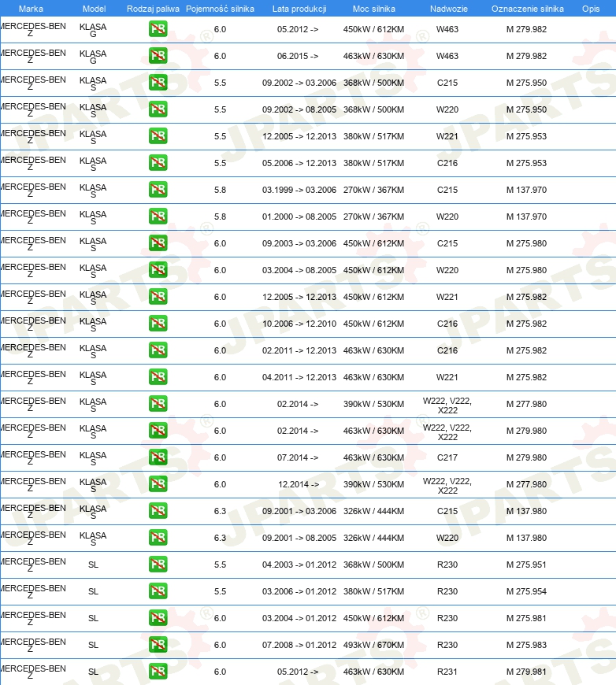Click the dates 10.2006 -> 12.2010
This screenshot has width=616, height=685.
pos(299,324)
